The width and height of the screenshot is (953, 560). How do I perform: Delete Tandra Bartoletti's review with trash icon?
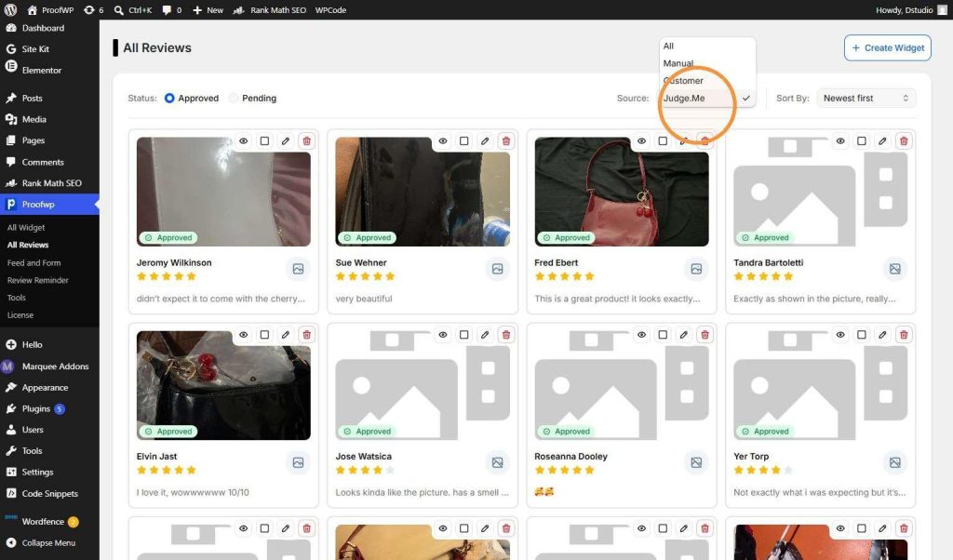(904, 140)
